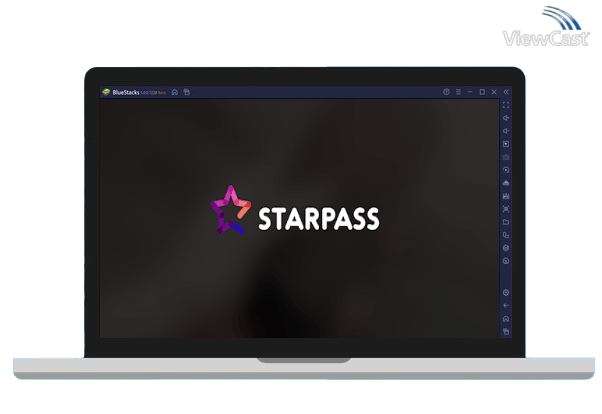Click the title bar recent apps icon
The width and height of the screenshot is (602, 414).
point(187,92)
